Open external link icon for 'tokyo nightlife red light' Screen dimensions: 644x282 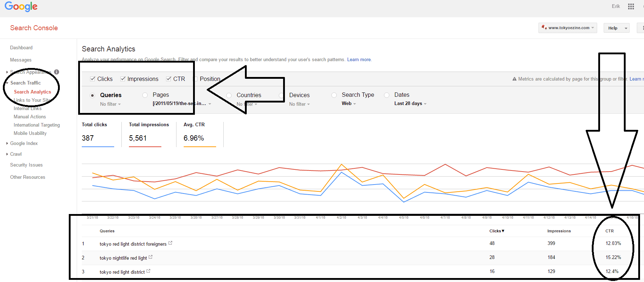pos(151,257)
